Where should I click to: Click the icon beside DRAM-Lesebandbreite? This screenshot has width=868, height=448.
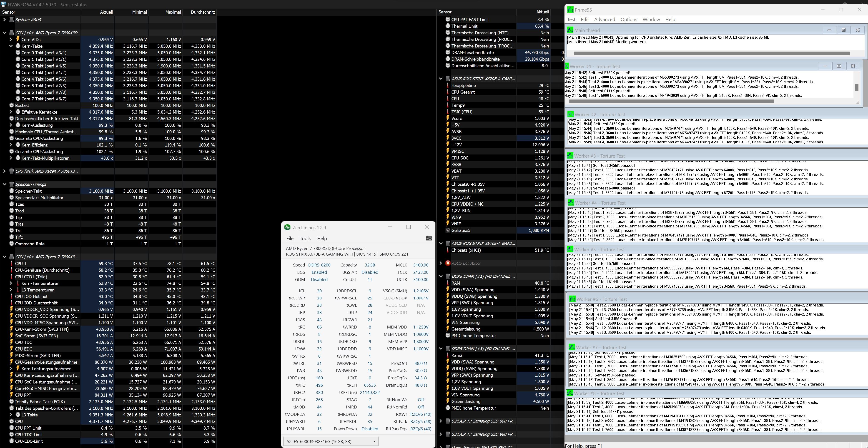(x=448, y=52)
